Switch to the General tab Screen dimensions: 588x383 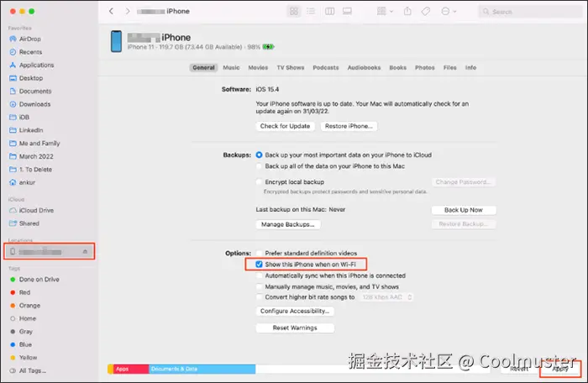[203, 68]
